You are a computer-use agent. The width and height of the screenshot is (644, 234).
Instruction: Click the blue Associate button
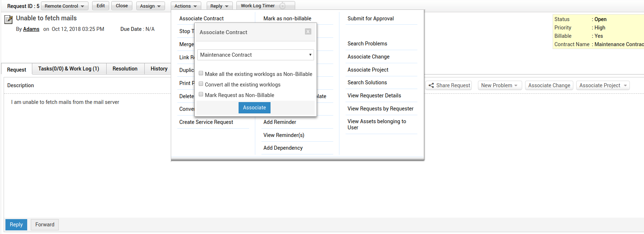pos(254,108)
